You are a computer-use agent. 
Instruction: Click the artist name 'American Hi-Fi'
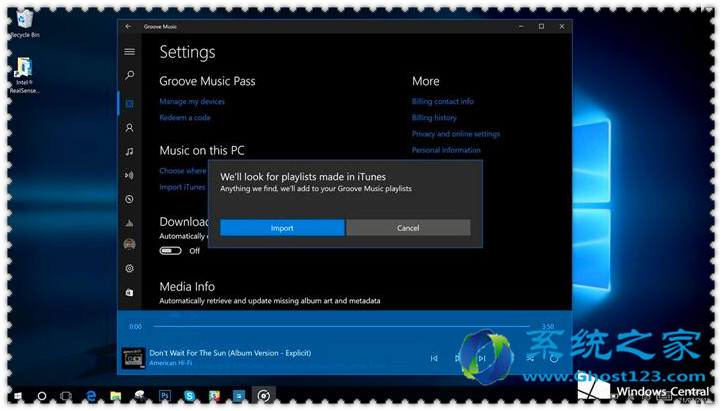pos(170,363)
